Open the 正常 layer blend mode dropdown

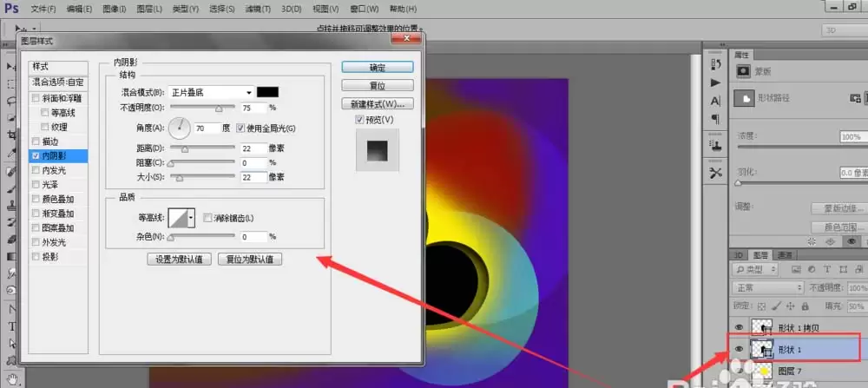click(x=768, y=288)
